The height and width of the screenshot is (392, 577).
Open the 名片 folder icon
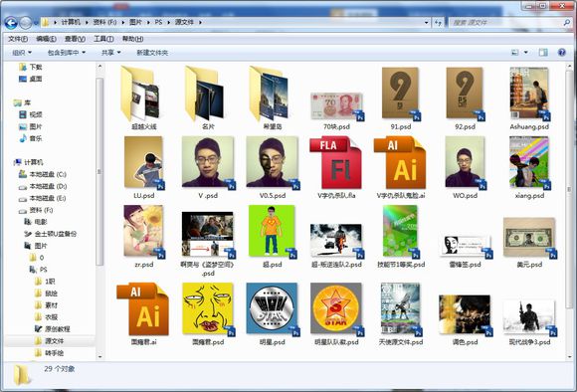[205, 94]
